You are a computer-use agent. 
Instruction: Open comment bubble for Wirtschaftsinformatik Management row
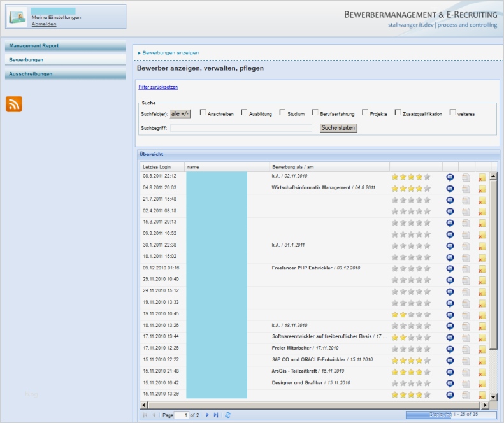tap(450, 188)
